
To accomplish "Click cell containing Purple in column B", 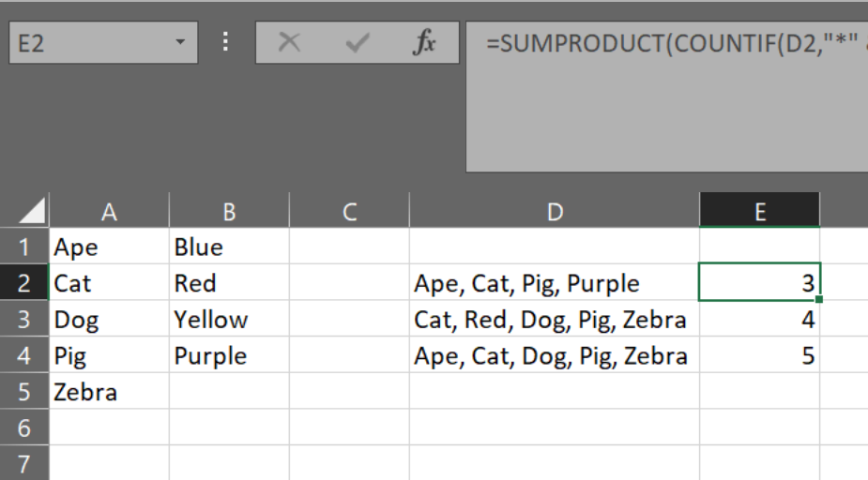I will coord(229,356).
